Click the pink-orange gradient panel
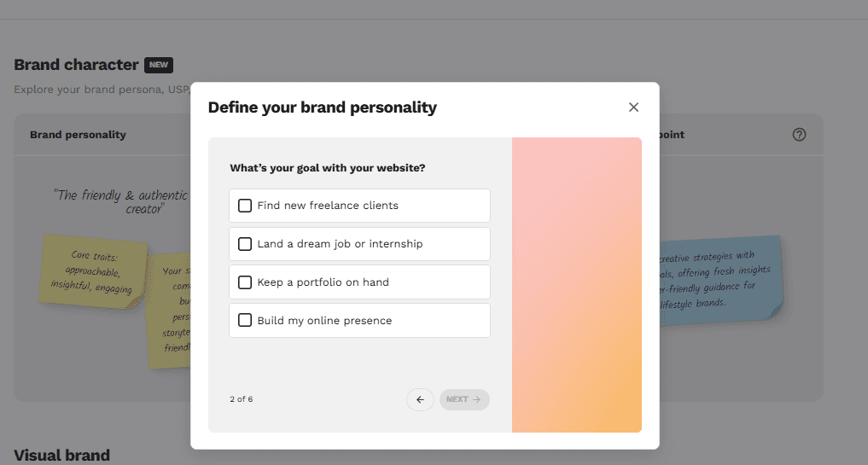 tap(577, 284)
